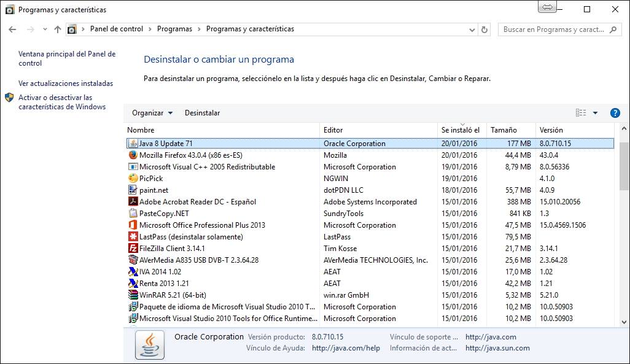630x364 pixels.
Task: Click the Renta 2013 1.21 icon
Action: click(x=133, y=283)
